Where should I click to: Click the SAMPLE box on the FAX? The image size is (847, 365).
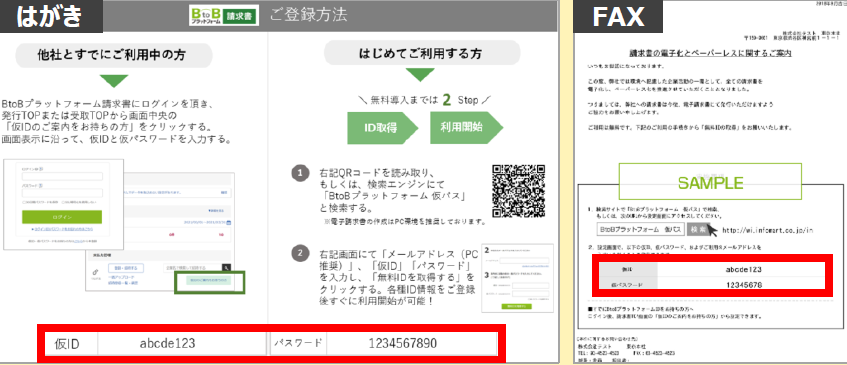[710, 182]
